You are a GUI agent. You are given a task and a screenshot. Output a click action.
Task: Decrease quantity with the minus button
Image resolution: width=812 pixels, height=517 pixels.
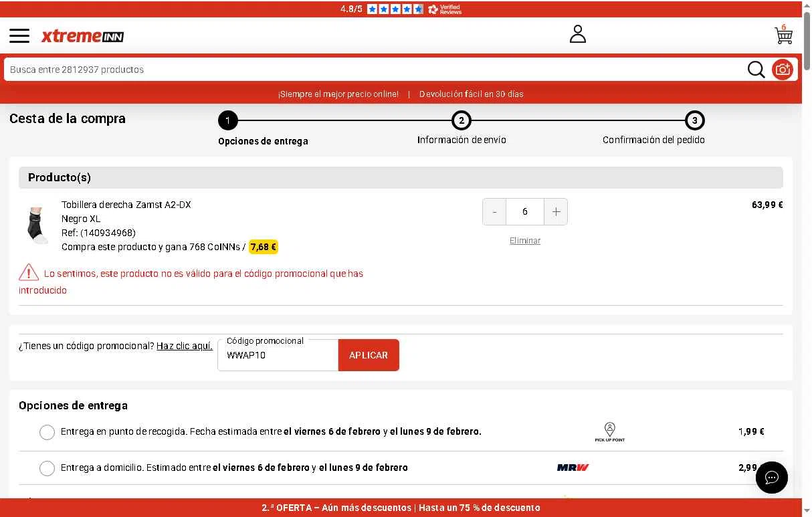click(x=494, y=212)
